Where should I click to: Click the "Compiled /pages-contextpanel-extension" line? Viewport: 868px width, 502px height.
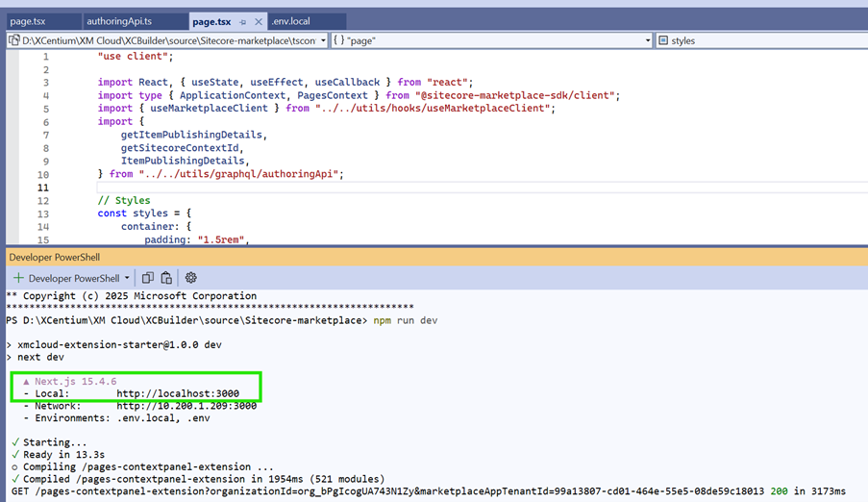(198, 479)
